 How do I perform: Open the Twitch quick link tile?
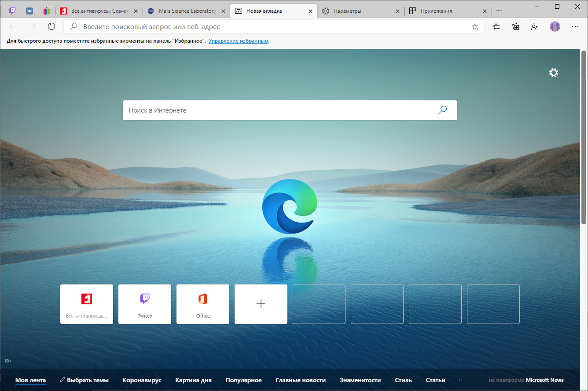pyautogui.click(x=145, y=304)
